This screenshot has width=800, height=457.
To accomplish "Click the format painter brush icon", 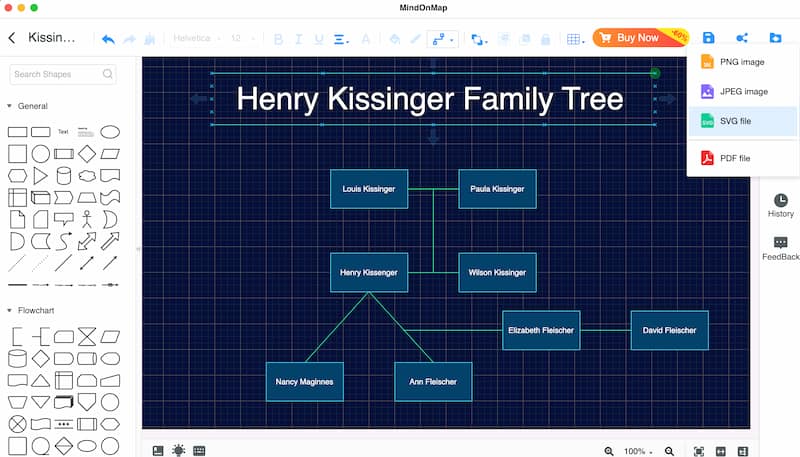I will pyautogui.click(x=149, y=39).
